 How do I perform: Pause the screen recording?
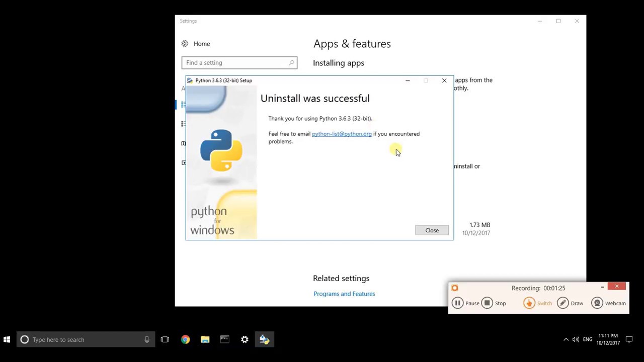[466, 303]
